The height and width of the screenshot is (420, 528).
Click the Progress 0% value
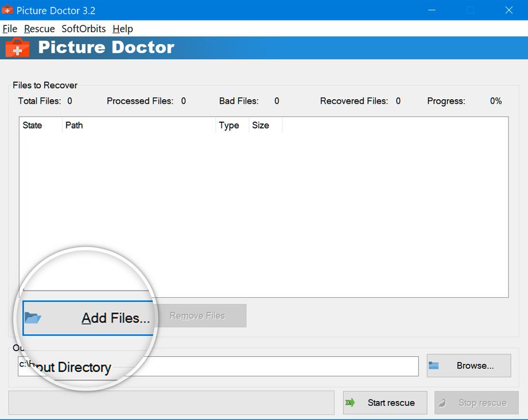click(496, 101)
